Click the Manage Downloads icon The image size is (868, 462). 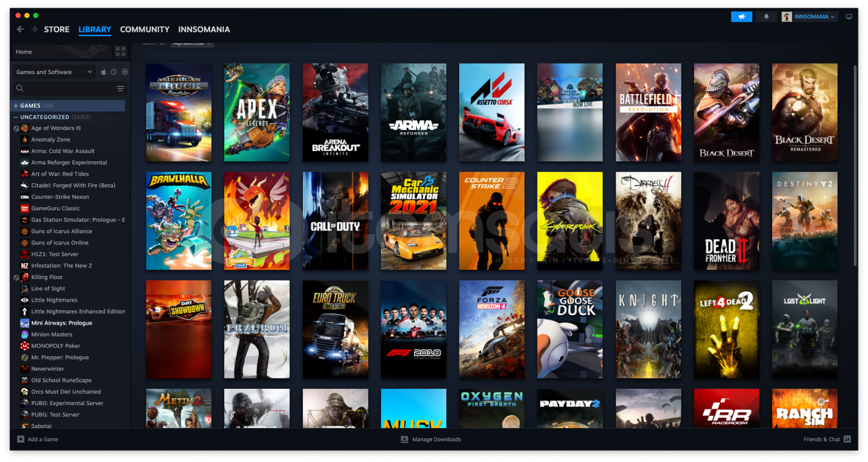click(x=405, y=439)
